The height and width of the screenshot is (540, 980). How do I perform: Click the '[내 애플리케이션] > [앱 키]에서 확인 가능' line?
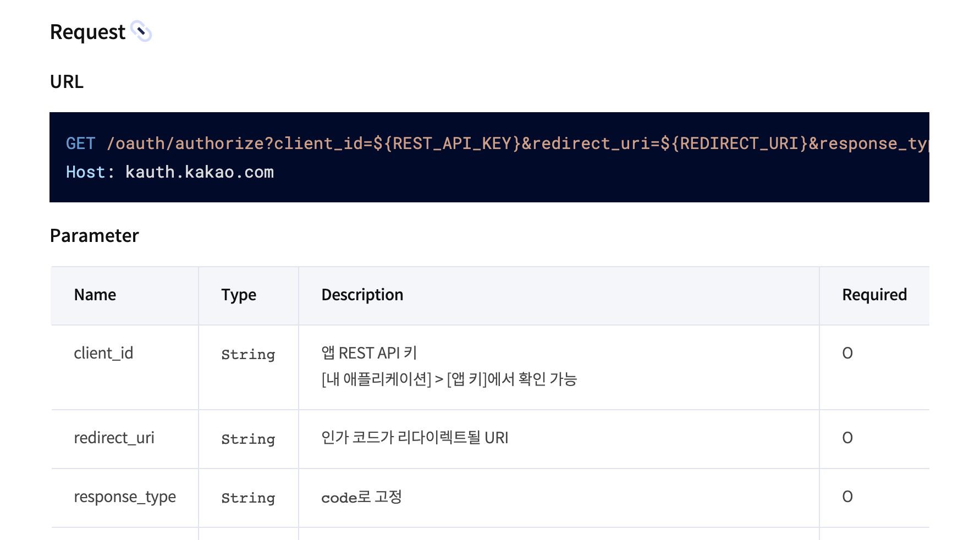coord(449,379)
